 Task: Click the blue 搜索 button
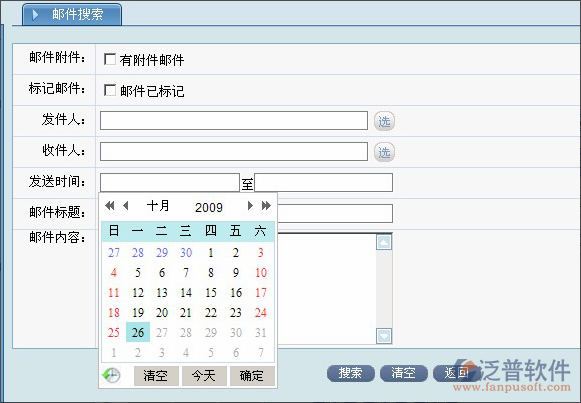(x=351, y=373)
